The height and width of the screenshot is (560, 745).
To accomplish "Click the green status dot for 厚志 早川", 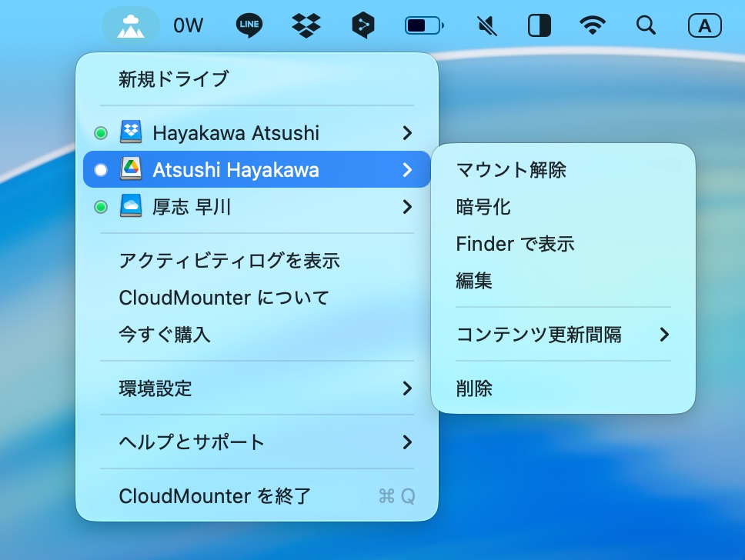I will 101,207.
